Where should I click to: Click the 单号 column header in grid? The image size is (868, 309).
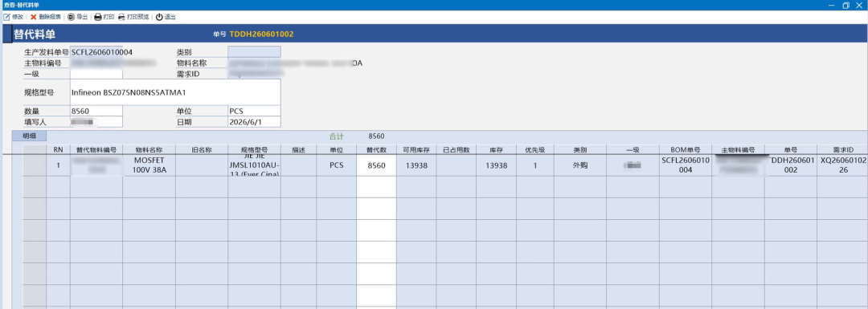point(791,150)
